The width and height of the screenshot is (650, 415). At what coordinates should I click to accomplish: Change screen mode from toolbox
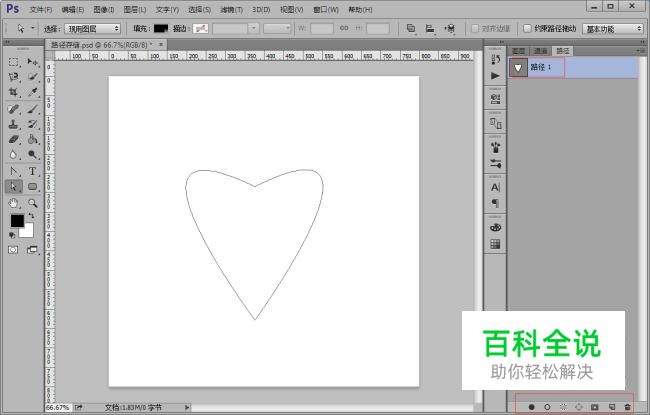pos(32,250)
